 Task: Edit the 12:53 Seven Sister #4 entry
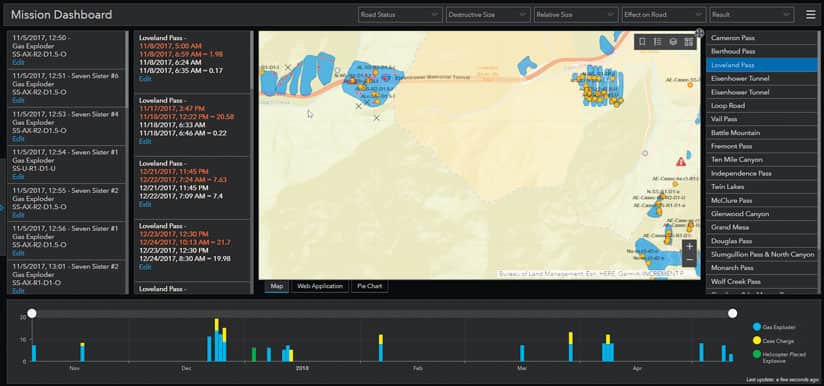point(18,139)
